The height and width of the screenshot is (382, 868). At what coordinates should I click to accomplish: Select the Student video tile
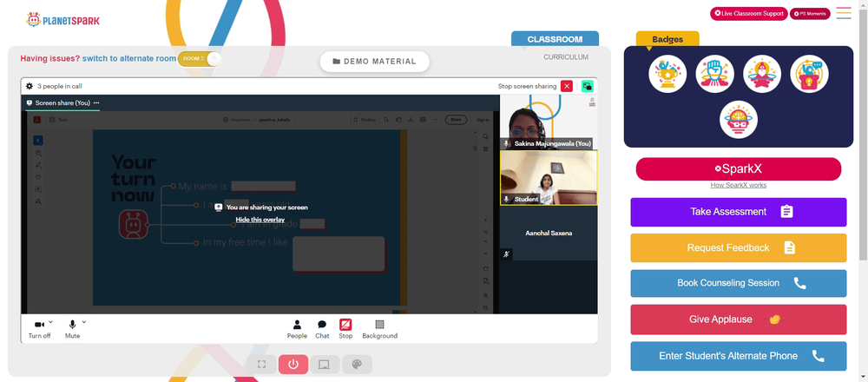[x=549, y=178]
